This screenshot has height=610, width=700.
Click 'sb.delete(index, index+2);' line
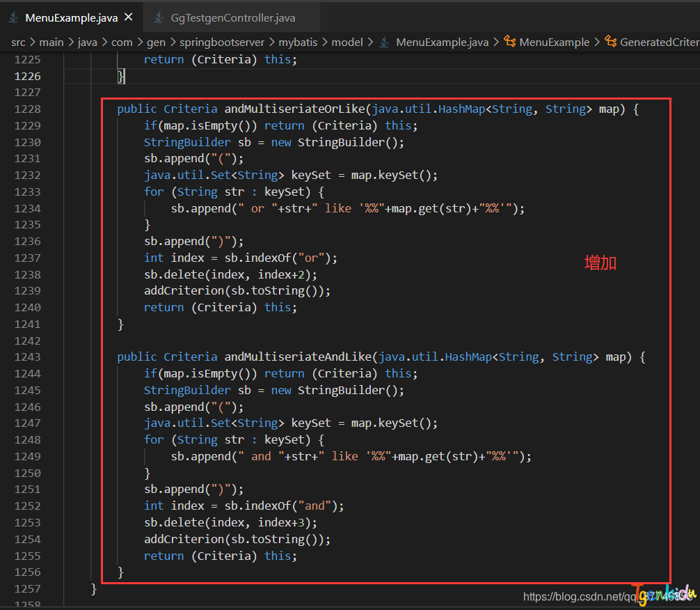pos(231,274)
